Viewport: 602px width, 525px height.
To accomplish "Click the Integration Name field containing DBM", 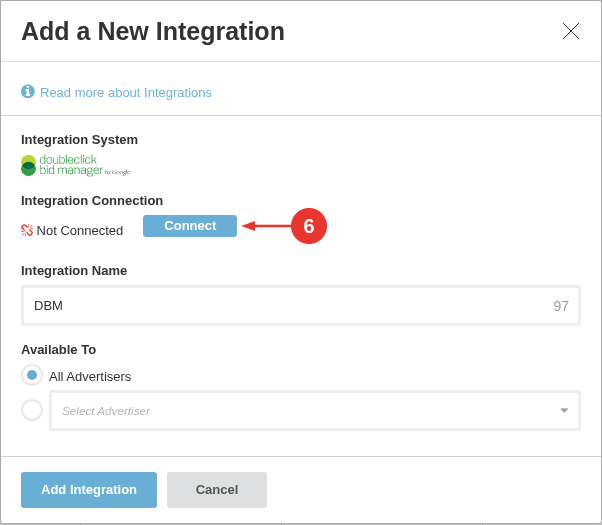I will click(x=301, y=306).
